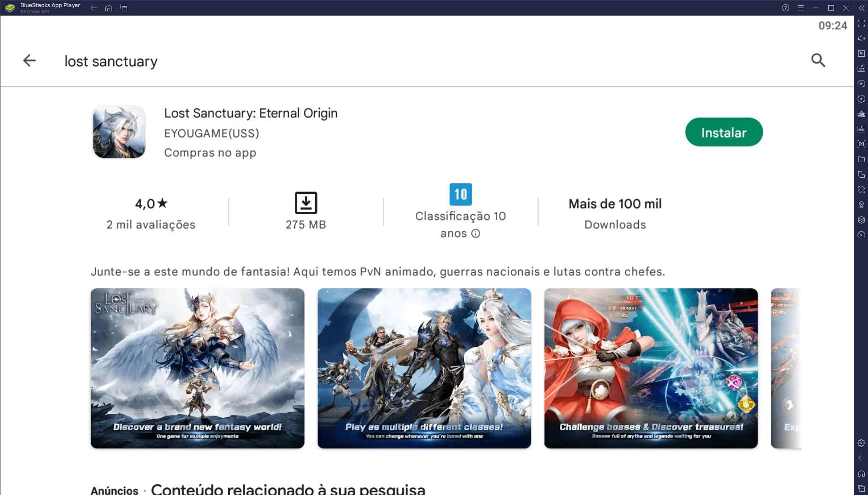Viewport: 868px width, 495px height.
Task: Click the sidebar sync operations icon
Action: pos(861,84)
